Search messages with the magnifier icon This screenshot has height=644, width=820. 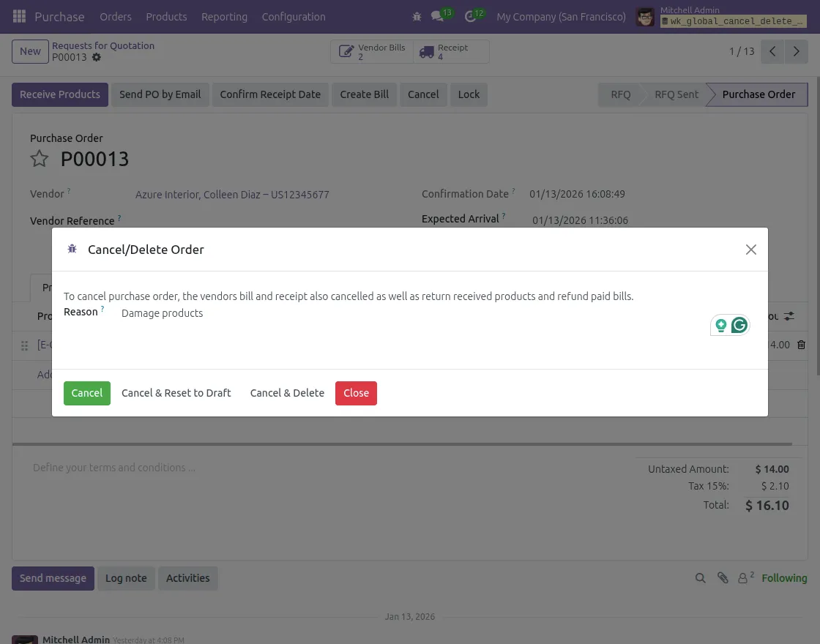[x=701, y=578]
